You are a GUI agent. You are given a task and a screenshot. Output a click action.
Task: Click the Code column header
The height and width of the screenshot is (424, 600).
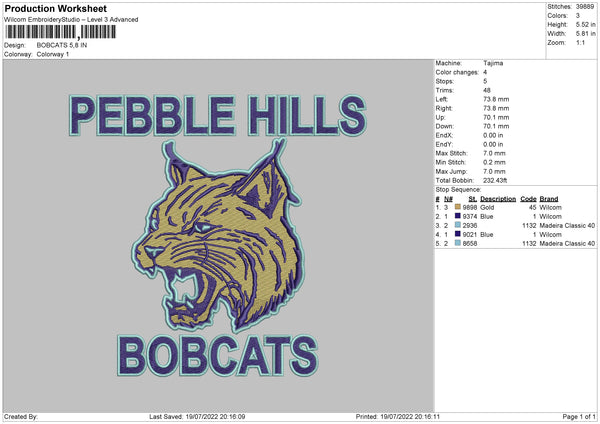528,199
